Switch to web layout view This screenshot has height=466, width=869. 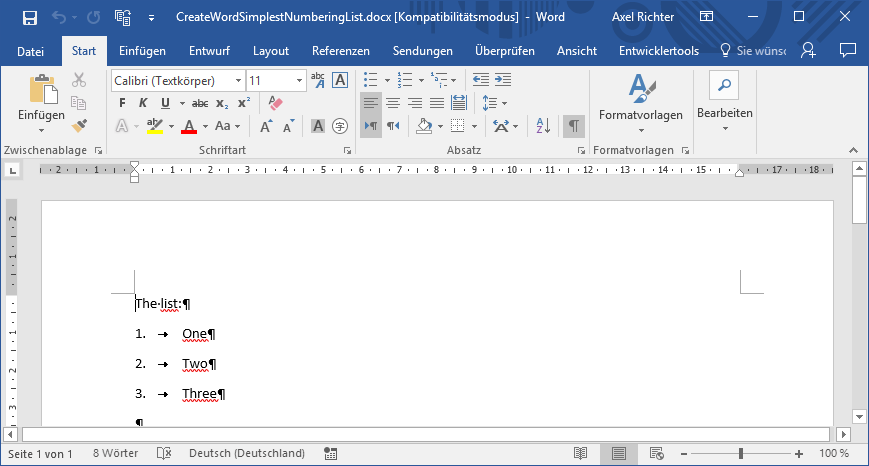pos(657,454)
